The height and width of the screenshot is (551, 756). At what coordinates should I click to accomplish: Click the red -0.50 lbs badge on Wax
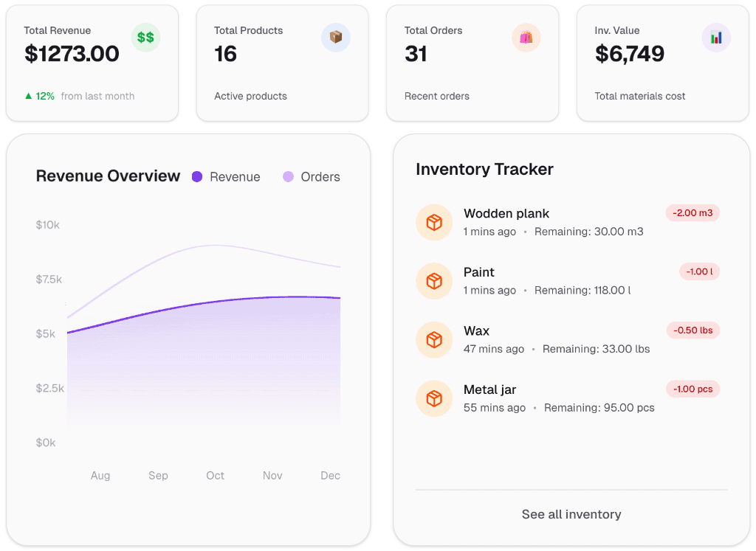pyautogui.click(x=693, y=330)
